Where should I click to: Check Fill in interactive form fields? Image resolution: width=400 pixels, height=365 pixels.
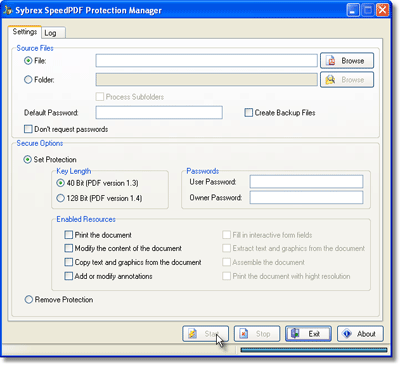tap(226, 235)
